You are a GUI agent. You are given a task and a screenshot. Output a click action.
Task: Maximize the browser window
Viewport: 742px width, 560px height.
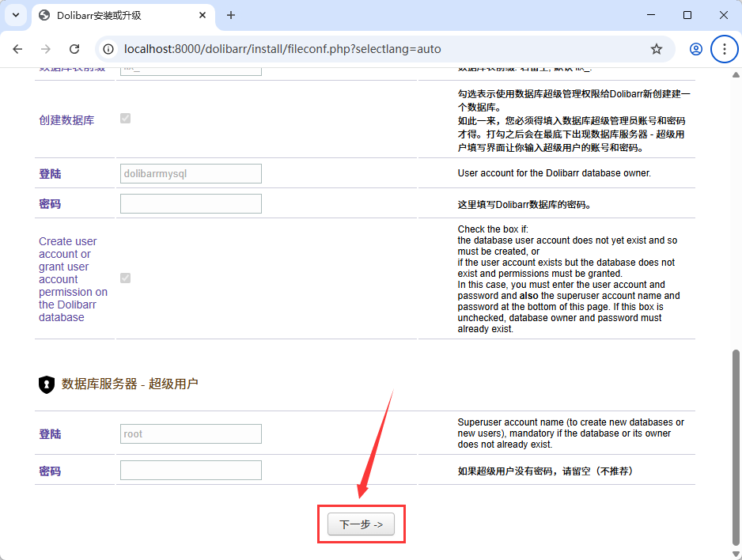click(687, 15)
